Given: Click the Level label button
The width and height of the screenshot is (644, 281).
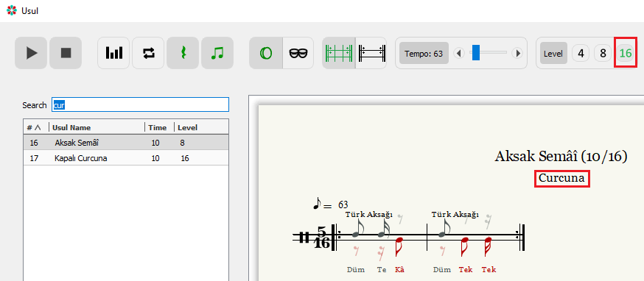Looking at the screenshot, I should coord(553,53).
